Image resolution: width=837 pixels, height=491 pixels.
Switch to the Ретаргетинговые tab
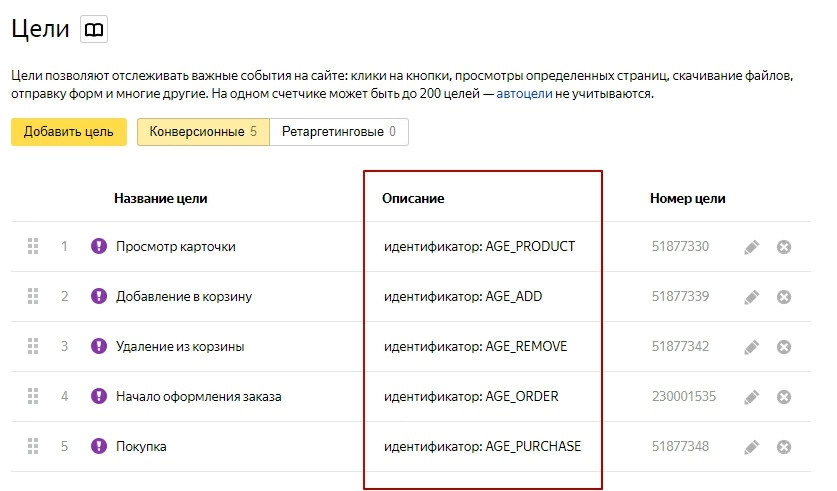click(338, 132)
